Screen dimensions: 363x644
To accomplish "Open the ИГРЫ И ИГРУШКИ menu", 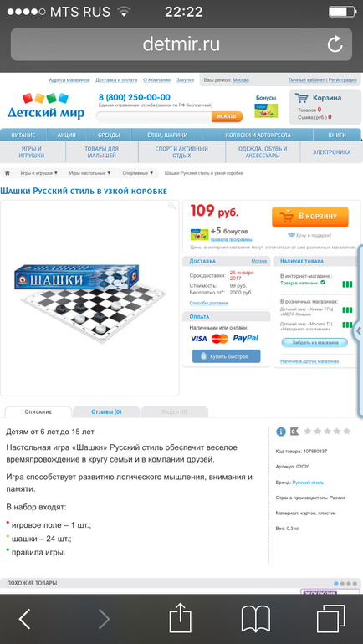I will click(32, 152).
